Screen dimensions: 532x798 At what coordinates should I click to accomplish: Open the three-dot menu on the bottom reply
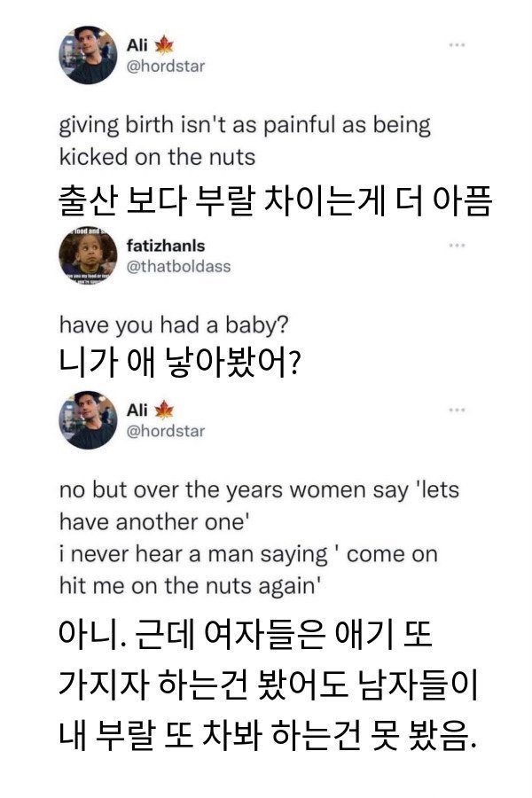click(x=457, y=411)
